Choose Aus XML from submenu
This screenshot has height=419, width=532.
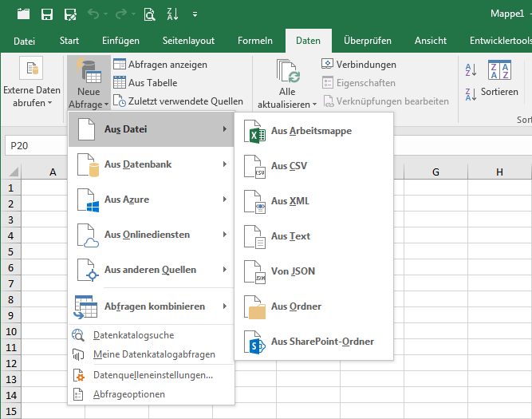pos(313,201)
